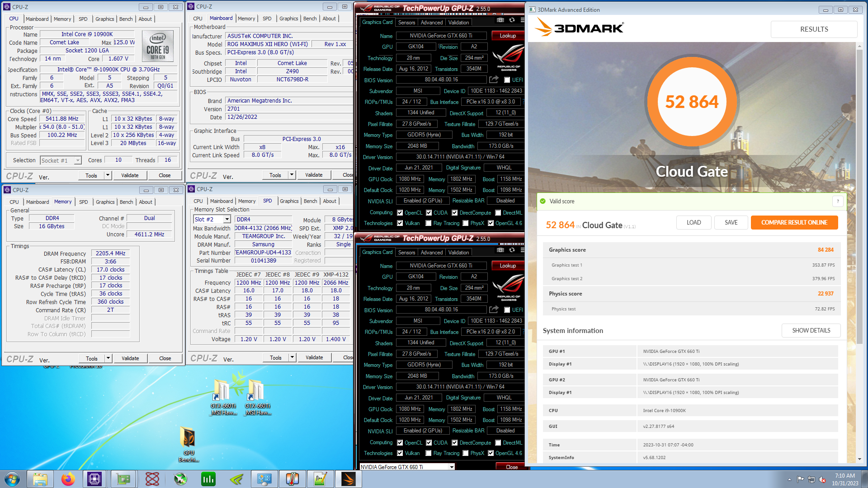This screenshot has height=488, width=868.
Task: Switch to Bench tab in CPU-Z CPU window
Action: 126,19
